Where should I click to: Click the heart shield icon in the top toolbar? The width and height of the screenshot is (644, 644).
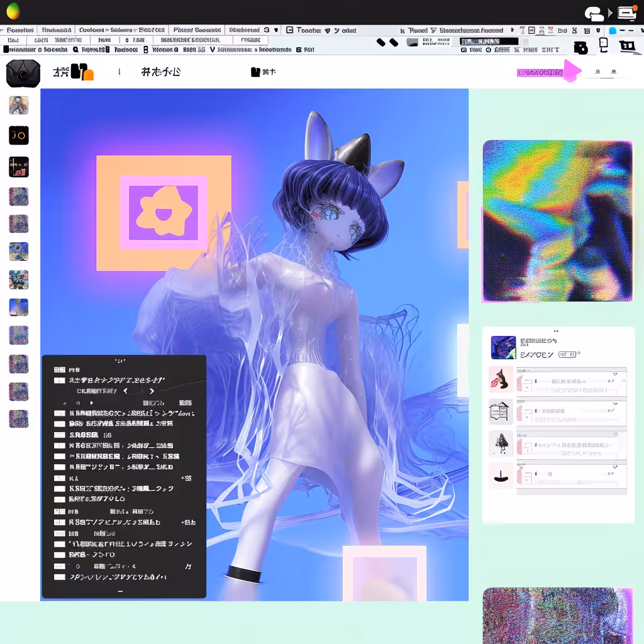coord(327,30)
